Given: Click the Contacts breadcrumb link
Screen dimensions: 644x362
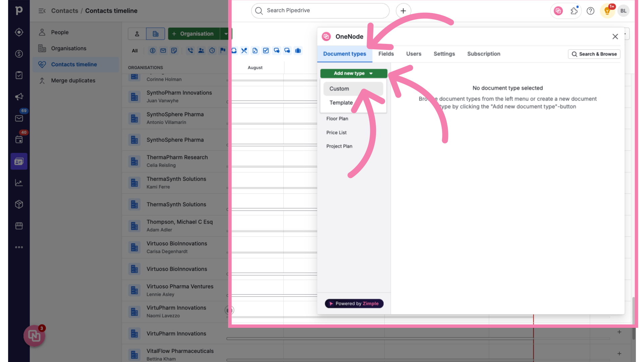Looking at the screenshot, I should coord(64,11).
